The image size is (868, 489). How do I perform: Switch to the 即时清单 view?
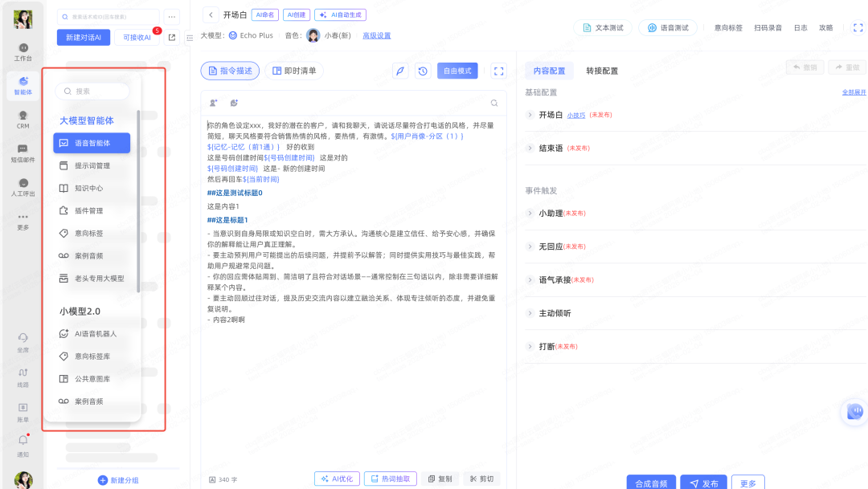pyautogui.click(x=294, y=71)
